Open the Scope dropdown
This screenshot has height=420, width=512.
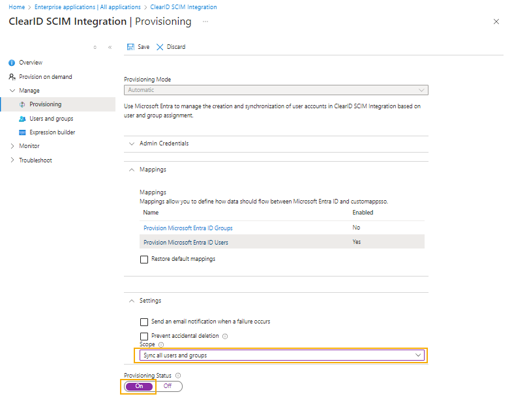coord(282,355)
